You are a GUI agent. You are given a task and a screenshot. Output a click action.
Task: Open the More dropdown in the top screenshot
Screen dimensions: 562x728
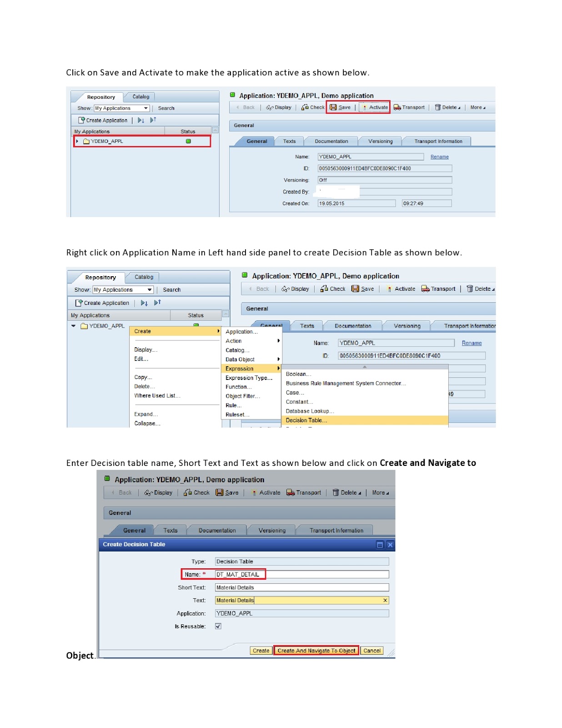pyautogui.click(x=477, y=107)
